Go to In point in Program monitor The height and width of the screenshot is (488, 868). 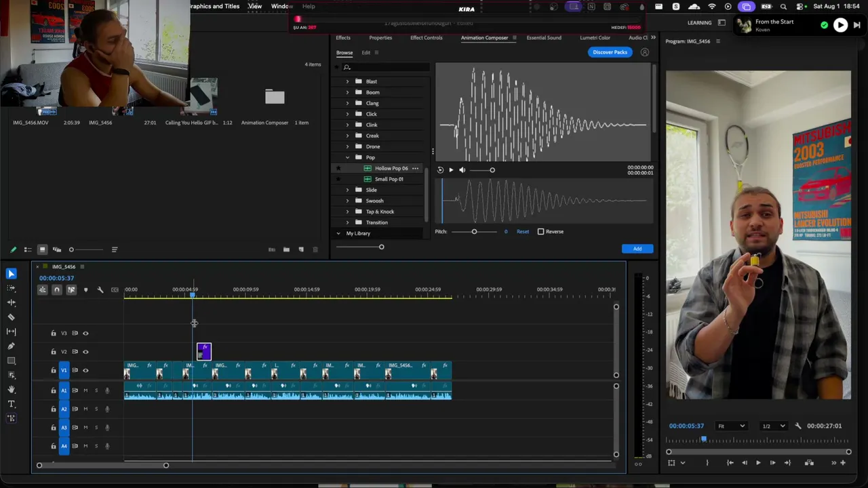pos(730,463)
